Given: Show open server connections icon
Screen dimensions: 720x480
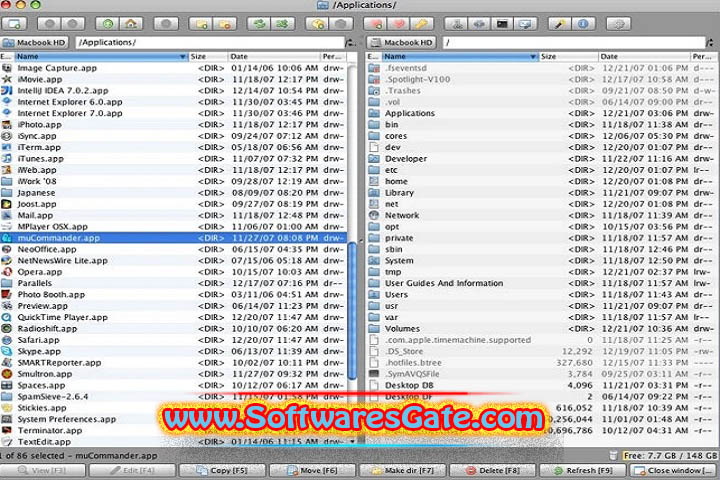Looking at the screenshot, I should click(x=480, y=24).
